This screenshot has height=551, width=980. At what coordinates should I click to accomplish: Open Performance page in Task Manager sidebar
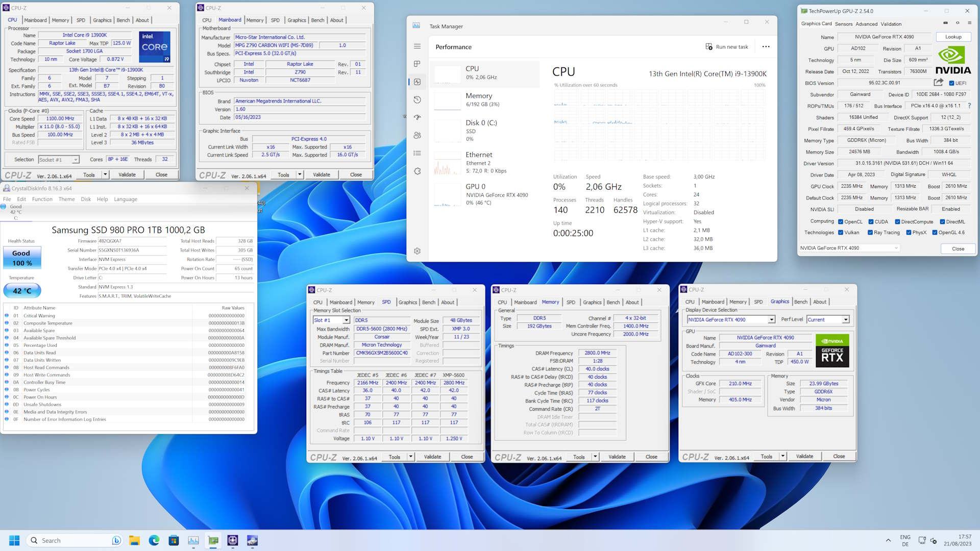point(417,82)
